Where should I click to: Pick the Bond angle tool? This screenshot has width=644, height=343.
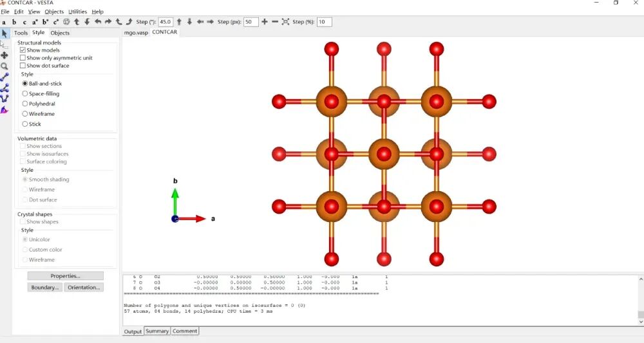(5, 88)
